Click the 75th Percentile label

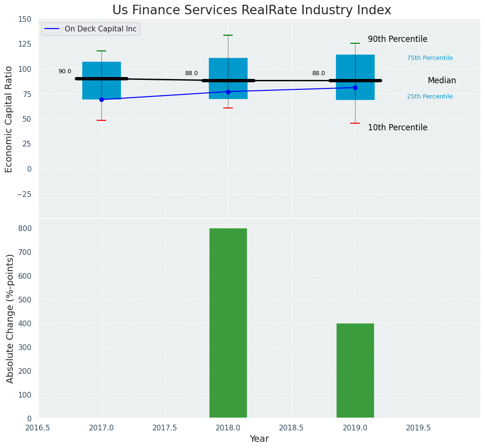tap(429, 58)
